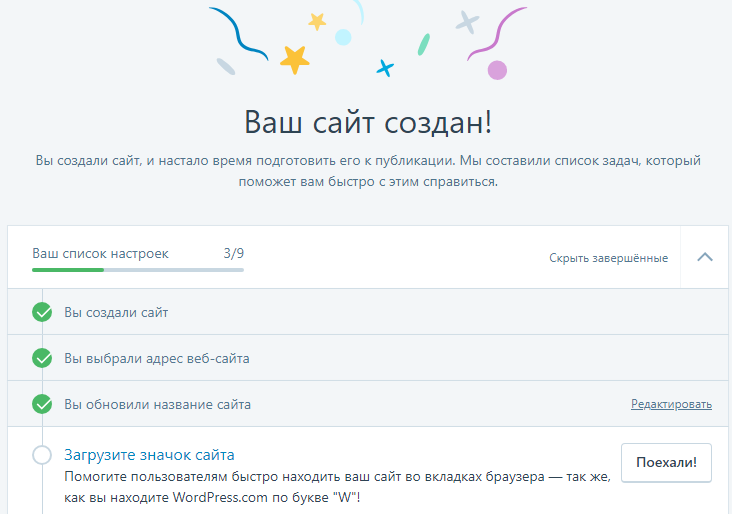732x514 pixels.
Task: Open the 'Загрузите значок сайта' task title
Action: click(149, 455)
